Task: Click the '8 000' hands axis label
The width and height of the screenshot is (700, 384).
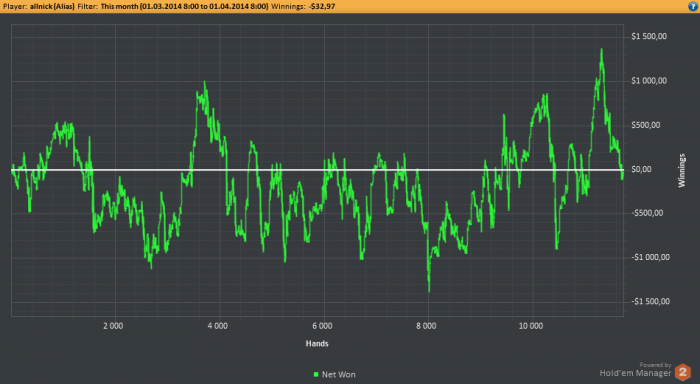Action: 426,326
